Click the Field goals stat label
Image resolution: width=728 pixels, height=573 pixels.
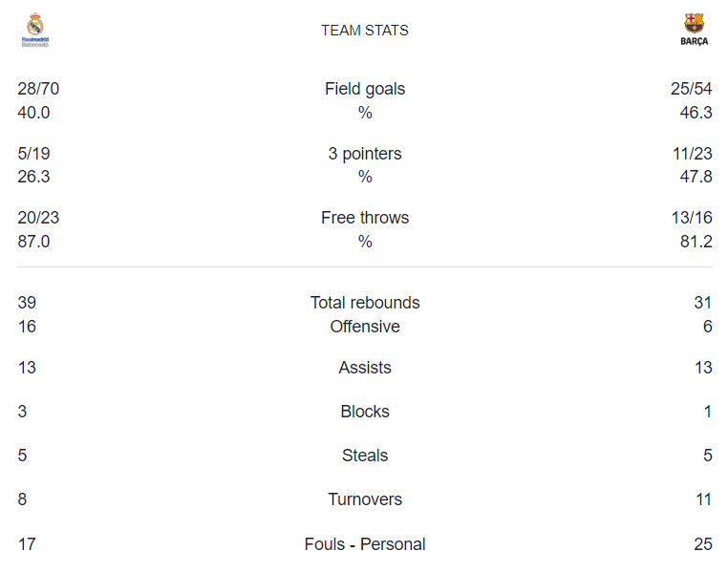(x=365, y=89)
